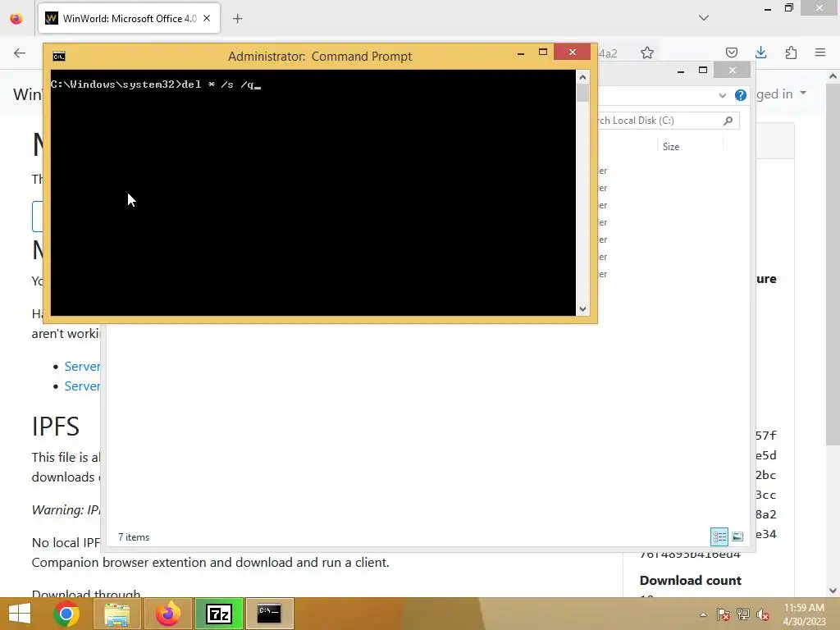
Task: Click the Command Prompt scroll up arrow
Action: click(583, 77)
